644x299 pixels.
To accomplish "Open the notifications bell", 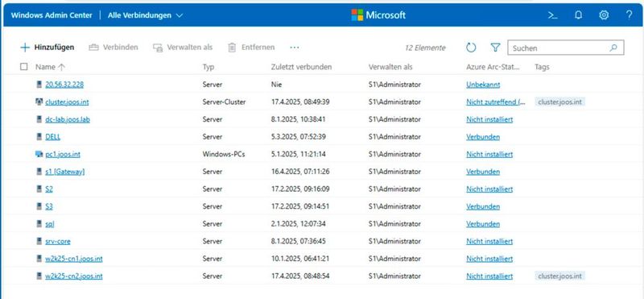I will click(578, 15).
